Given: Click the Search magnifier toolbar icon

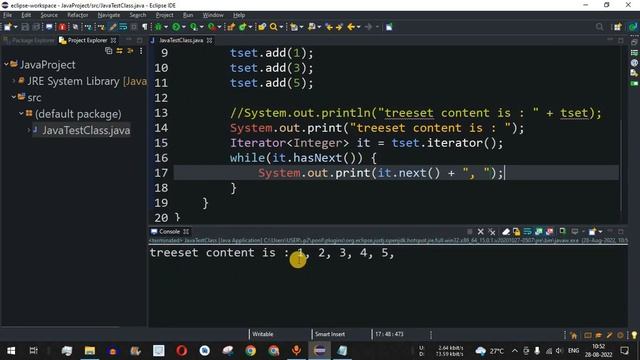Looking at the screenshot, I should click(x=273, y=27).
